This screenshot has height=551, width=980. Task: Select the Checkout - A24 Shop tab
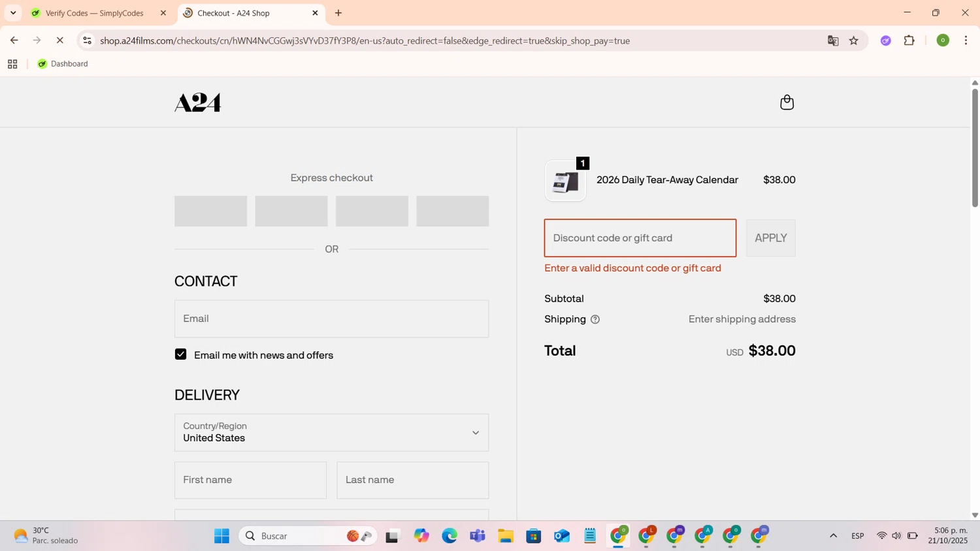(233, 13)
